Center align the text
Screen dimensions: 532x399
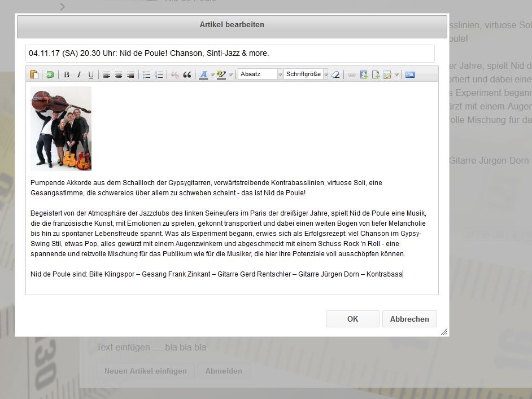click(119, 74)
